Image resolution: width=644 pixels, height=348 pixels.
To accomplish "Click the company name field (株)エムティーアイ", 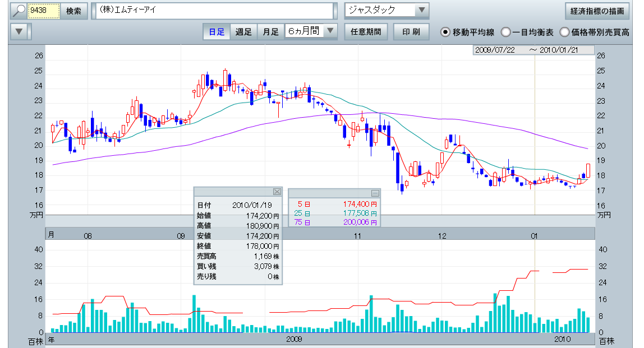I will (x=213, y=11).
